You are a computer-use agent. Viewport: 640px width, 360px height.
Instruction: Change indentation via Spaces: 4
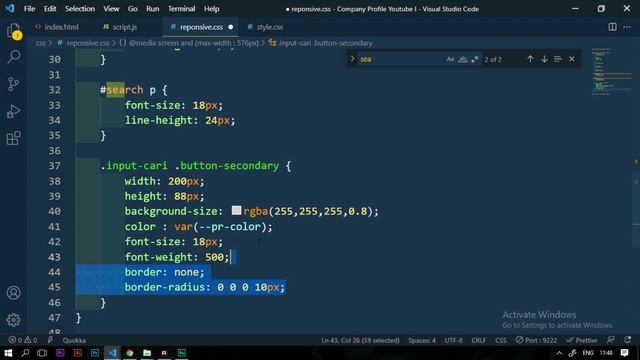(422, 340)
